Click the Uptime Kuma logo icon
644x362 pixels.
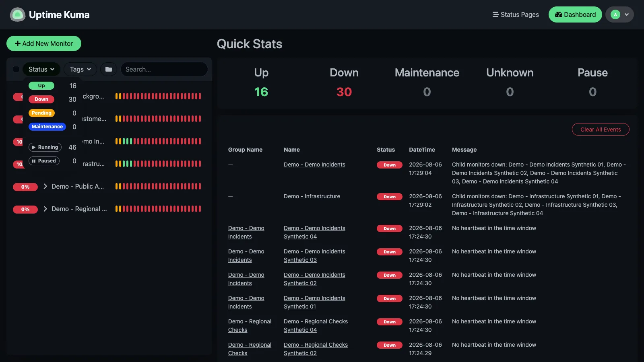click(x=17, y=15)
